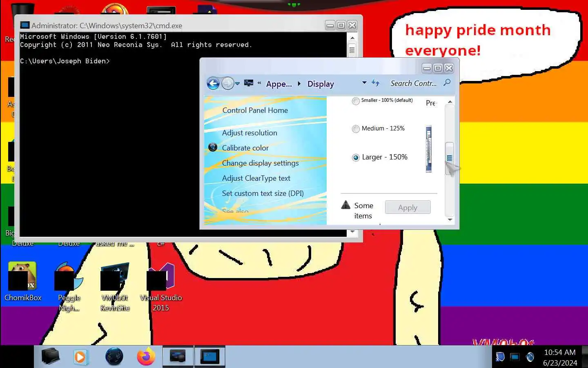Image resolution: width=588 pixels, height=368 pixels.
Task: Open Calibrate color link
Action: point(245,148)
